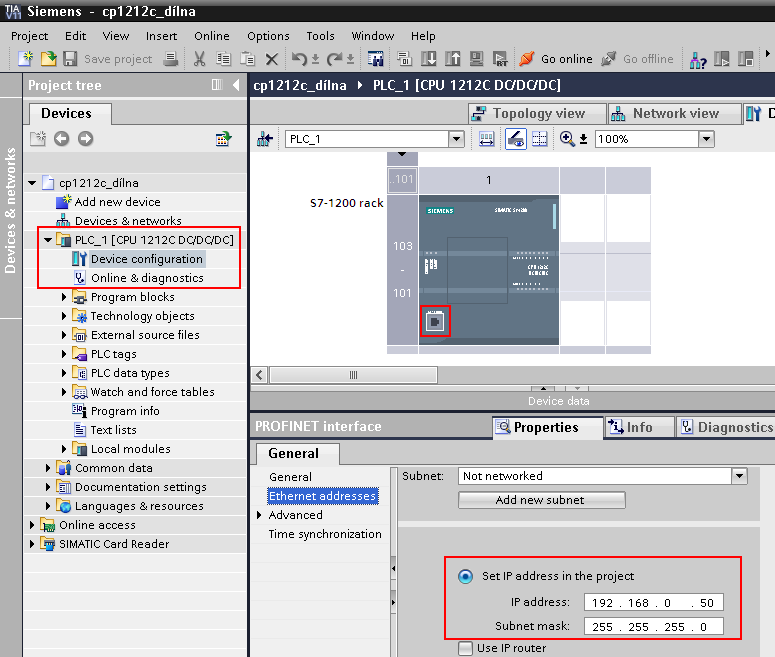Click the Delete X icon
Image resolution: width=775 pixels, height=657 pixels.
271,59
